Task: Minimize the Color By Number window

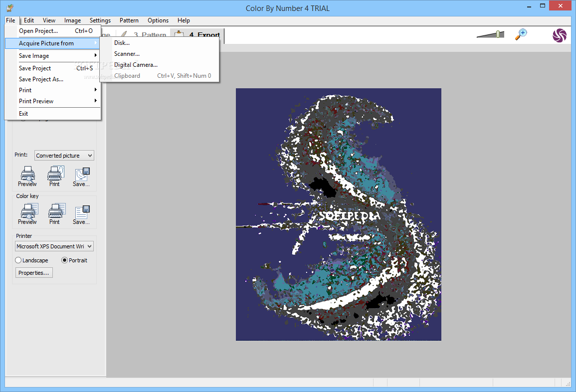Action: point(529,6)
